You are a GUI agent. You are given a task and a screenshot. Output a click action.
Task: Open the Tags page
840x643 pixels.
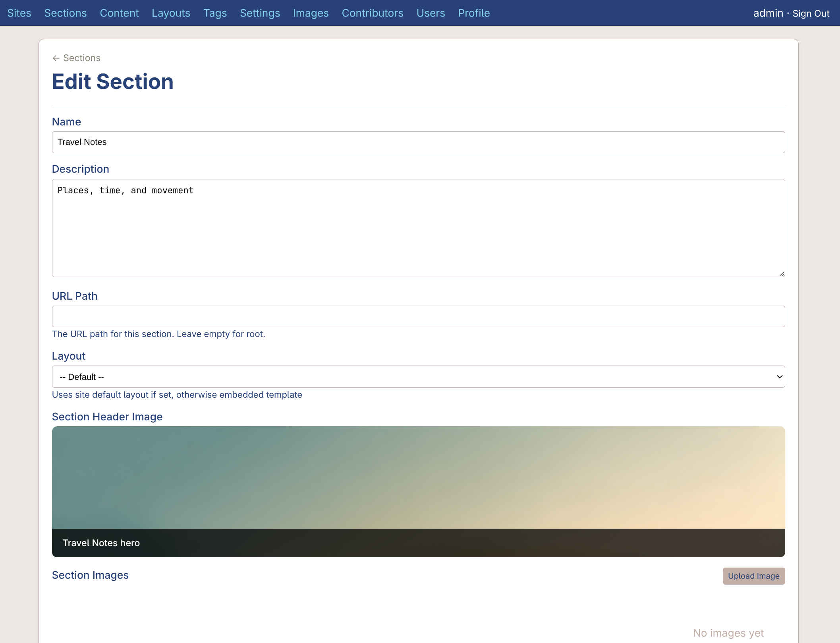(x=215, y=13)
